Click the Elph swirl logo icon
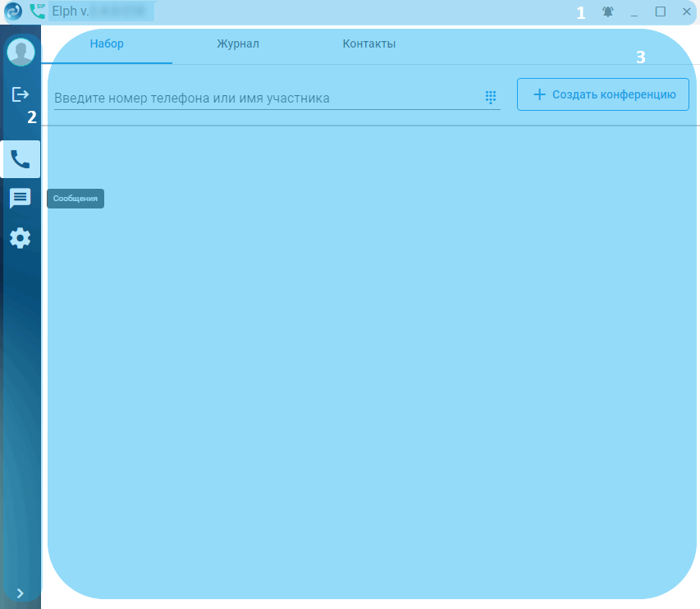 (x=13, y=11)
